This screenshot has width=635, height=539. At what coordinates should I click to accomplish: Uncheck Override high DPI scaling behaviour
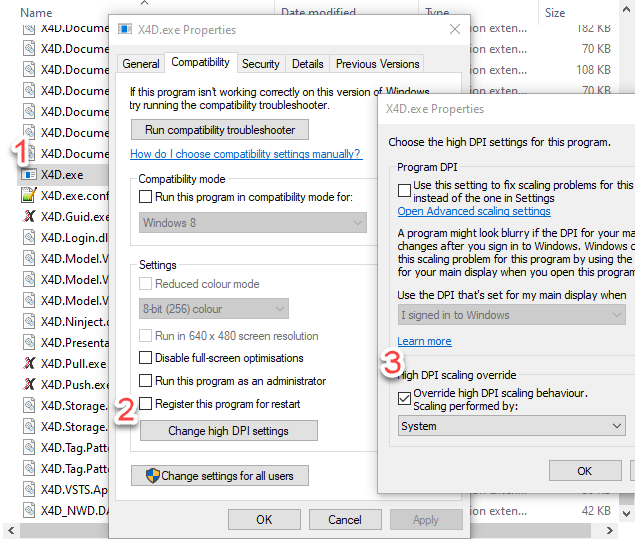point(404,398)
